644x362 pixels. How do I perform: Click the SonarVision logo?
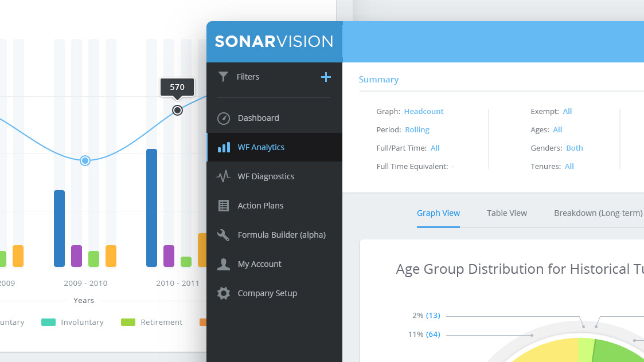click(274, 41)
